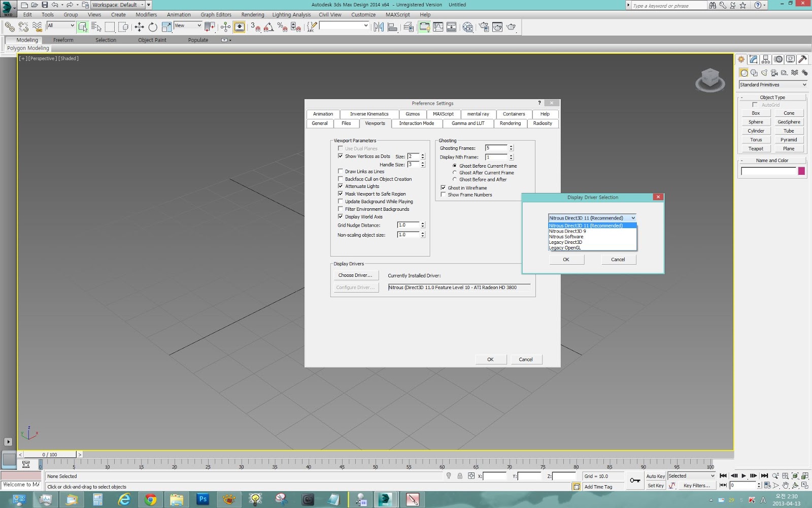812x508 pixels.
Task: Enable Show Frame Numbers checkbox
Action: pos(443,195)
